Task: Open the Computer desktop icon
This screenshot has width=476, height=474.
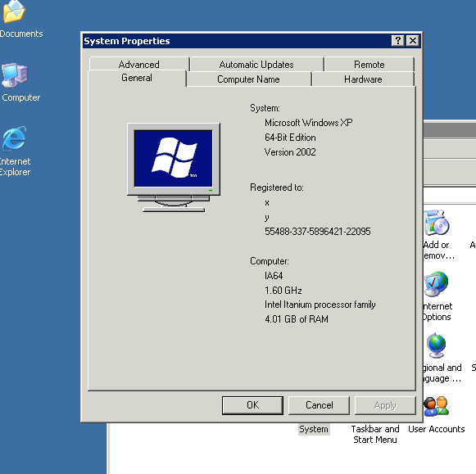Action: [15, 75]
